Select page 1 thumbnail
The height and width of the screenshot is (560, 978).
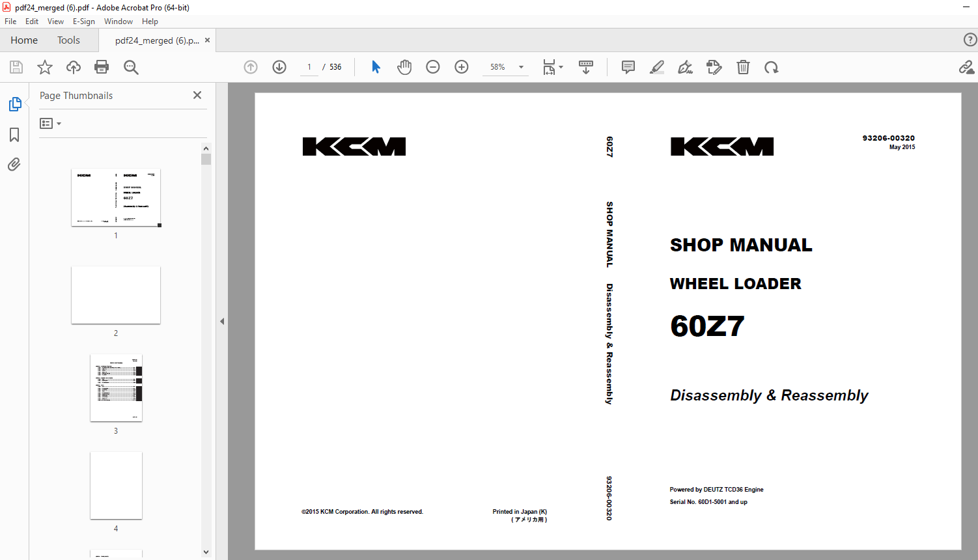116,197
